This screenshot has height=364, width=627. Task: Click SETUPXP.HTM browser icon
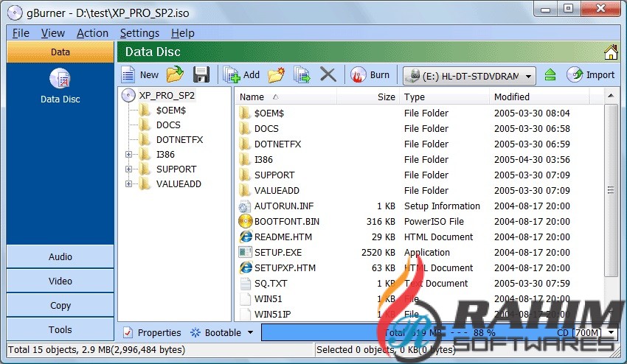(x=245, y=267)
